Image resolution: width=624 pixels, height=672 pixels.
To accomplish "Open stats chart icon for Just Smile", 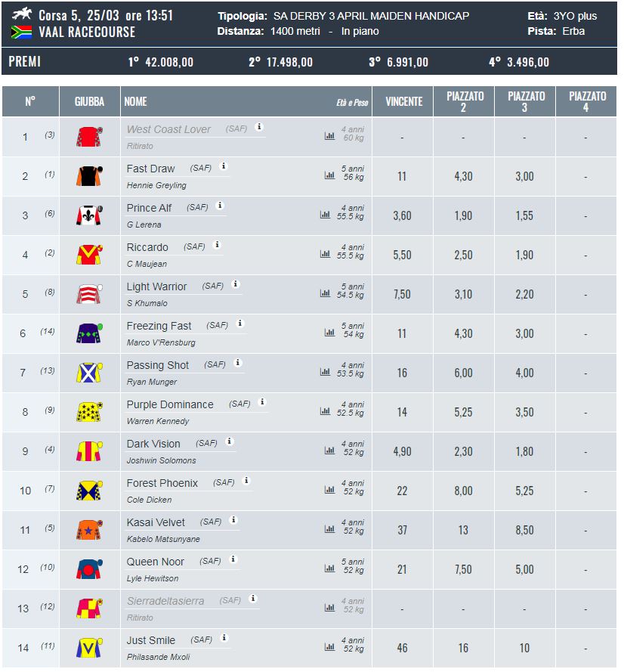I will pyautogui.click(x=329, y=647).
